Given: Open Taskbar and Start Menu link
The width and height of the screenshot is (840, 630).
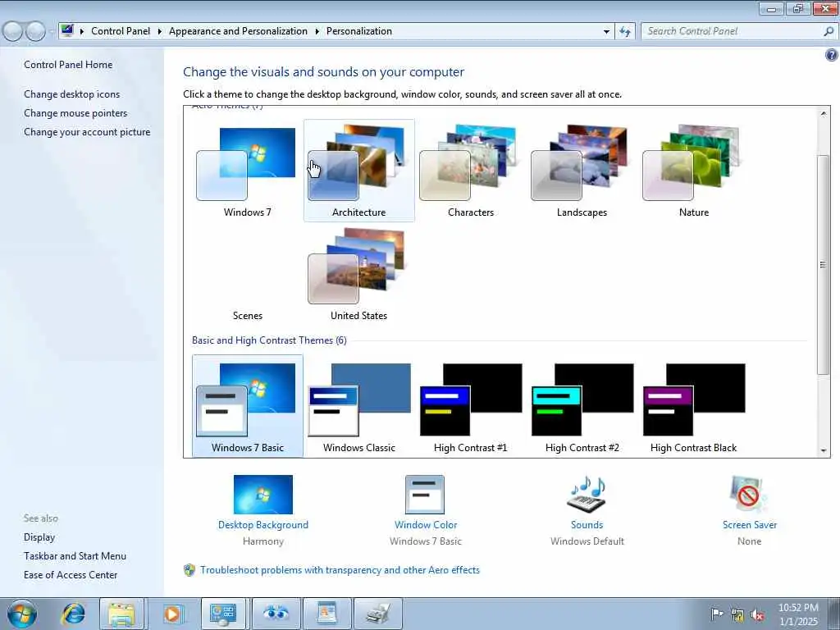Looking at the screenshot, I should pos(75,556).
